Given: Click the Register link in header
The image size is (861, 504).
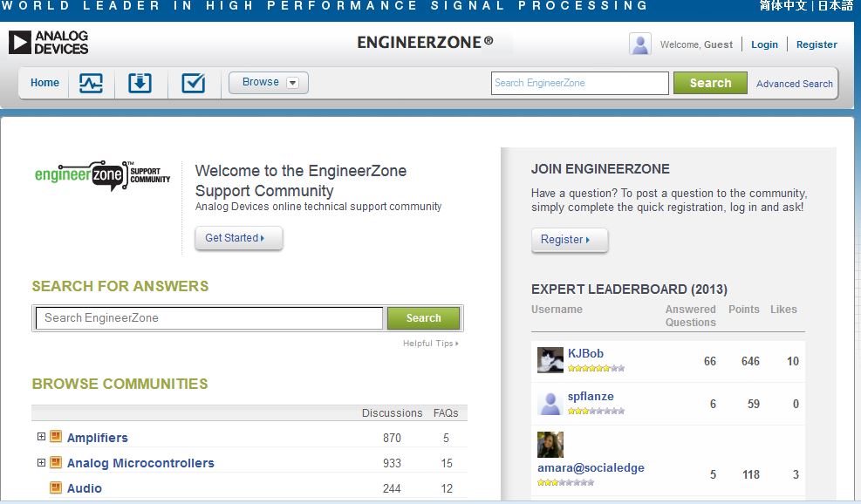Looking at the screenshot, I should click(x=817, y=44).
